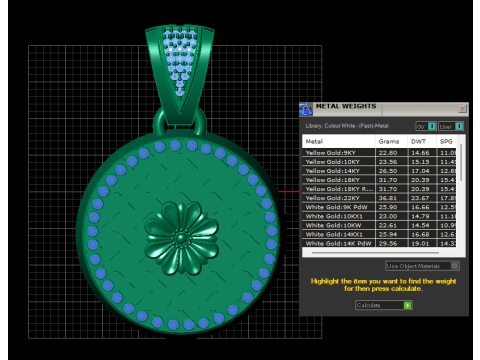Screen dimensions: 480x360
Task: Select the Yellow Gold:18KY R... row
Action: tap(379, 189)
